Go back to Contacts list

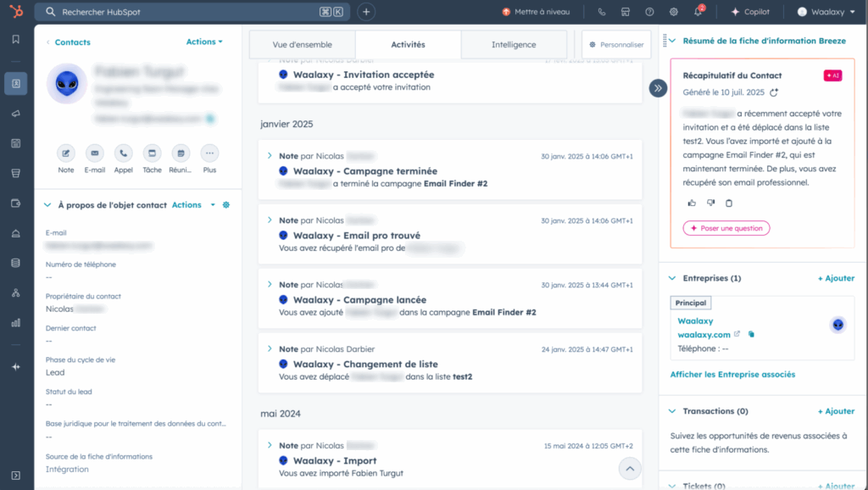73,42
